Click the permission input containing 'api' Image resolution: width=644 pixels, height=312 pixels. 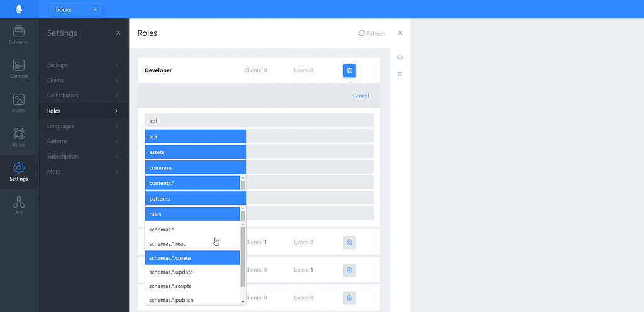click(259, 121)
